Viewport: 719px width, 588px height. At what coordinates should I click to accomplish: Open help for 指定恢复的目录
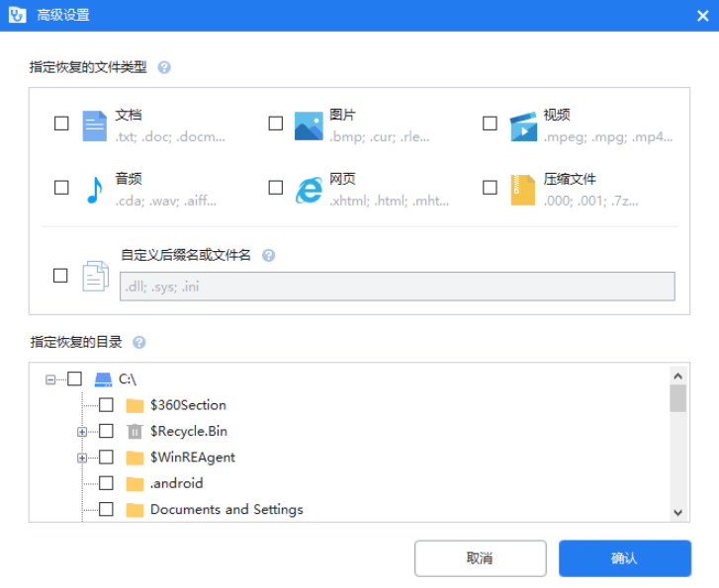[138, 342]
